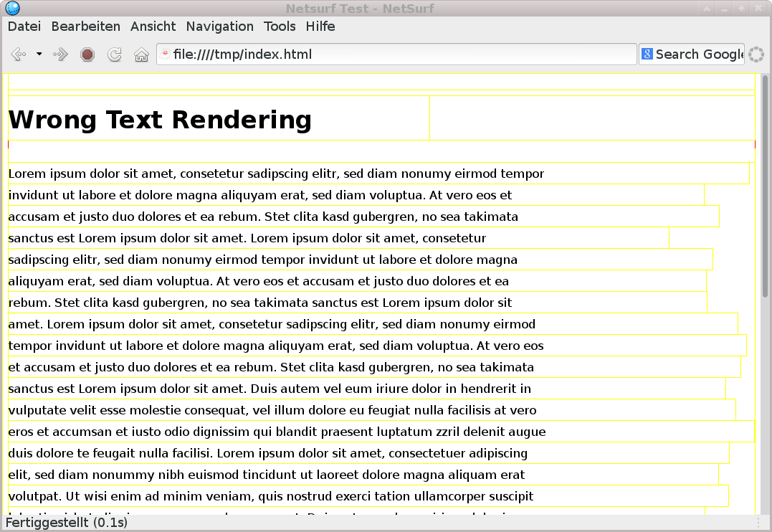772x532 pixels.
Task: Click the NetSurf globe window menu icon
Action: pyautogui.click(x=12, y=9)
